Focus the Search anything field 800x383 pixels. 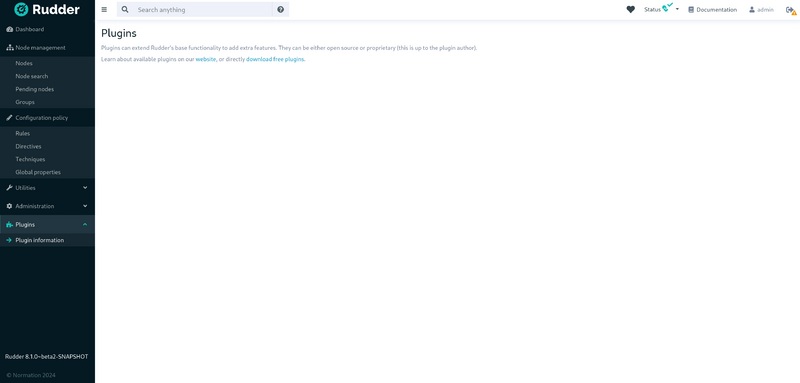click(x=203, y=10)
